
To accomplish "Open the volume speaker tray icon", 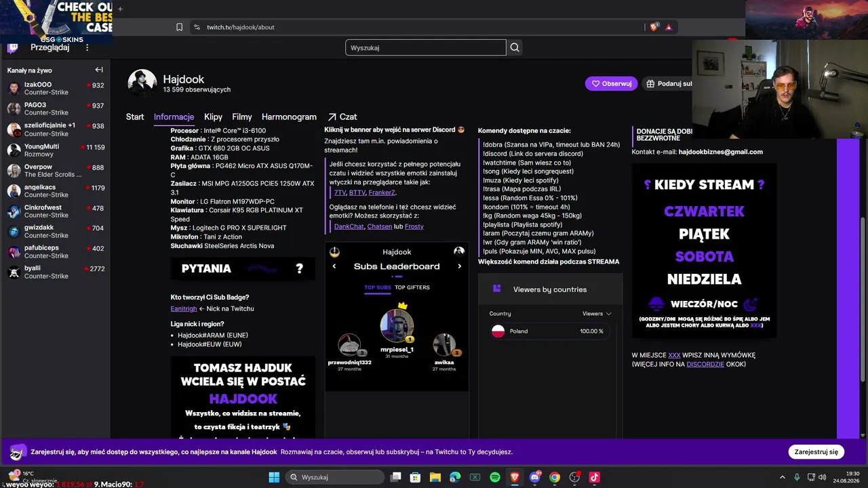I will click(822, 477).
